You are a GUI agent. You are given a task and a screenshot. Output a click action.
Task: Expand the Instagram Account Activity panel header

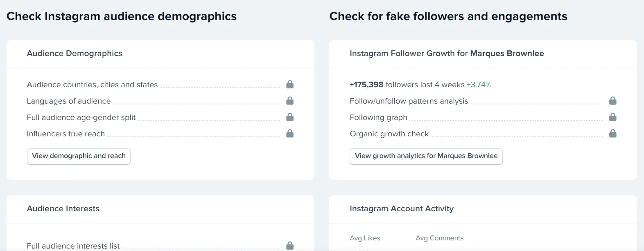(401, 209)
